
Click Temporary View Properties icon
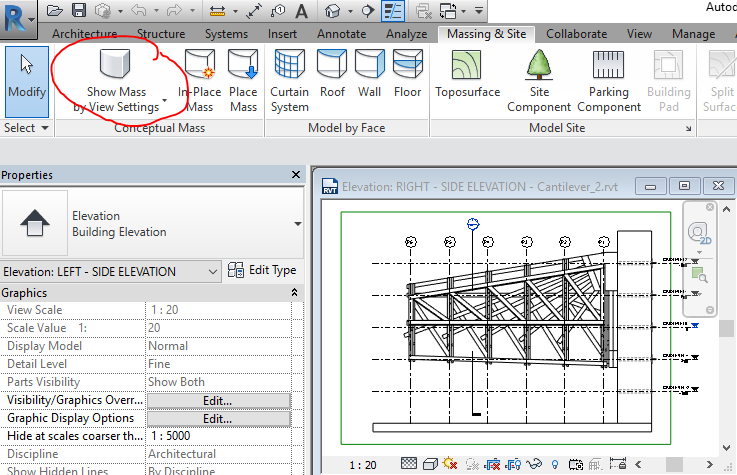pos(575,465)
